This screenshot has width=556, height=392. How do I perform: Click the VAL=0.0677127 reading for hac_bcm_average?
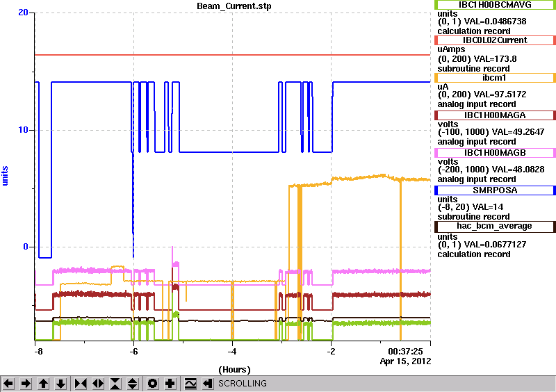495,245
